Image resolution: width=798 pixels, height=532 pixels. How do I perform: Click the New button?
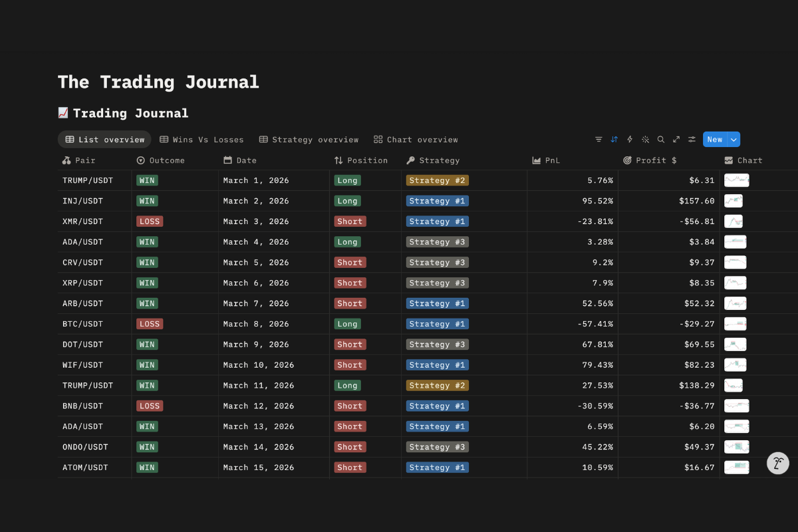pyautogui.click(x=715, y=140)
